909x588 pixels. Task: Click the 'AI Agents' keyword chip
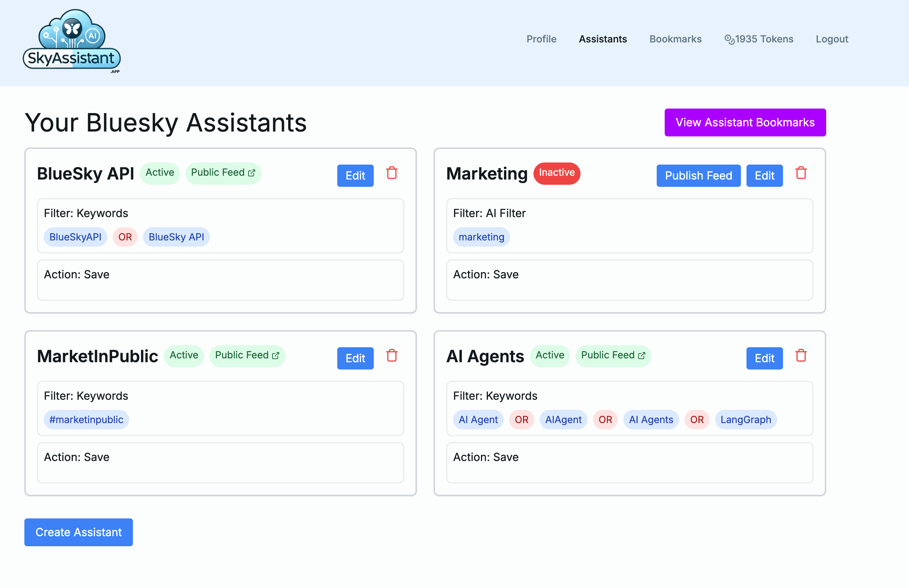[651, 419]
